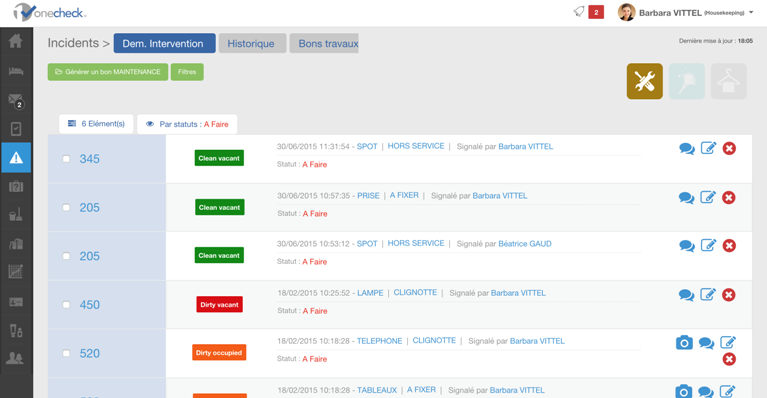Click the Dirty vacant badge for room 450
The height and width of the screenshot is (398, 767).
pyautogui.click(x=219, y=304)
